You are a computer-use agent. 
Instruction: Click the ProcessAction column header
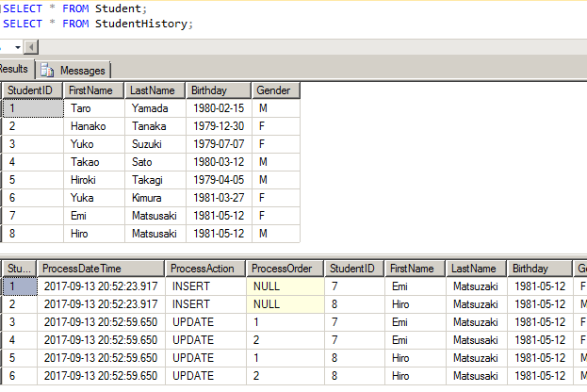coord(205,269)
